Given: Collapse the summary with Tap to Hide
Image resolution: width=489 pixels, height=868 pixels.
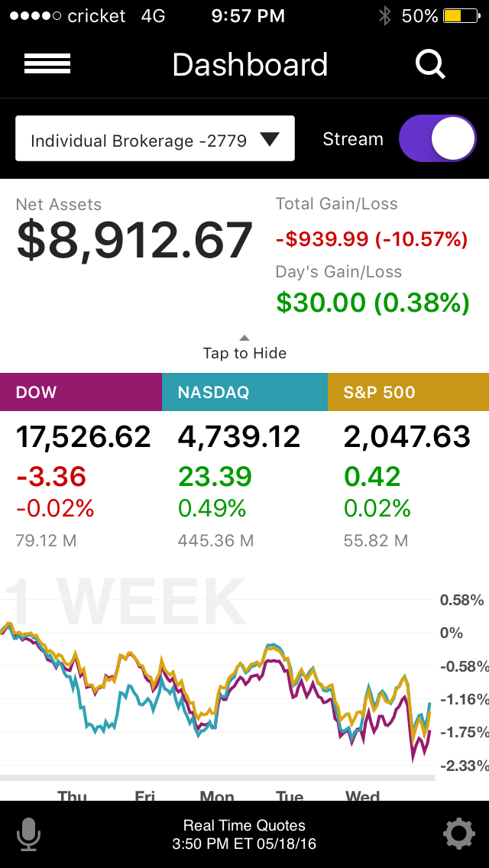Looking at the screenshot, I should pos(244,349).
